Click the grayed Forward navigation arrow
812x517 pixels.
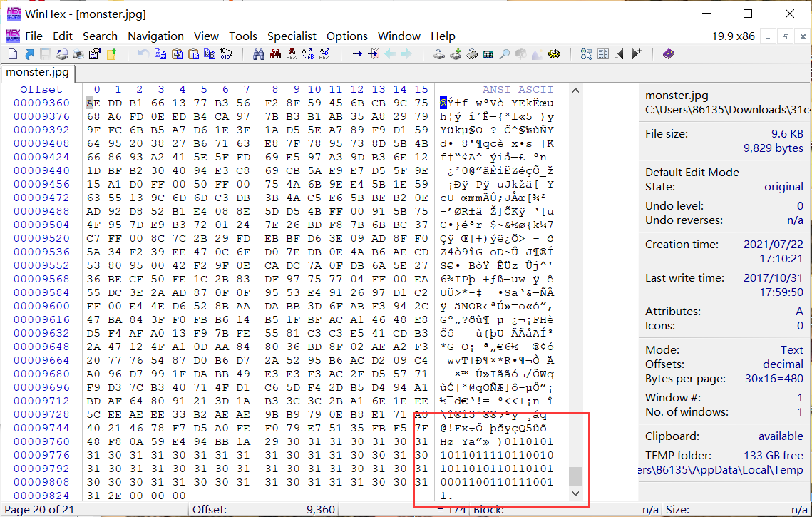point(406,54)
